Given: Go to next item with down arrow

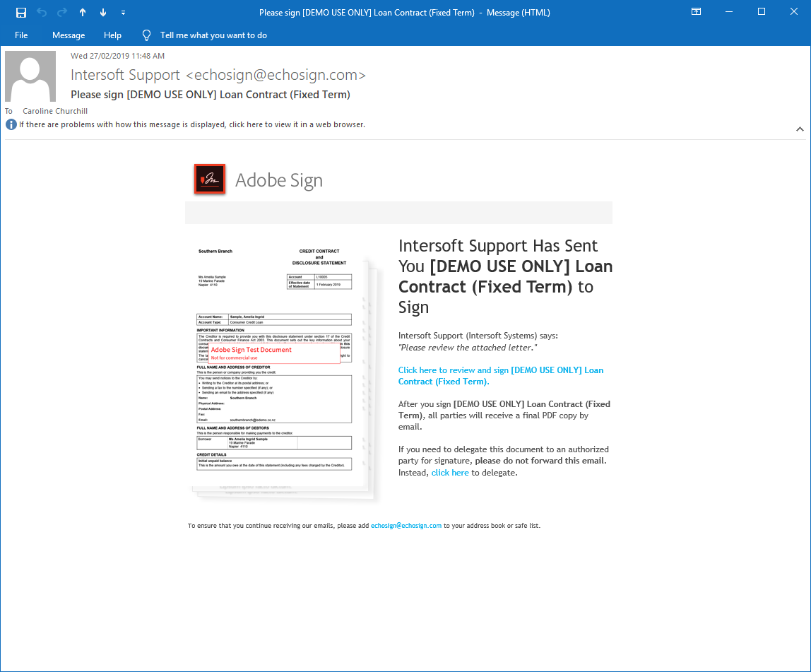Looking at the screenshot, I should pos(103,13).
